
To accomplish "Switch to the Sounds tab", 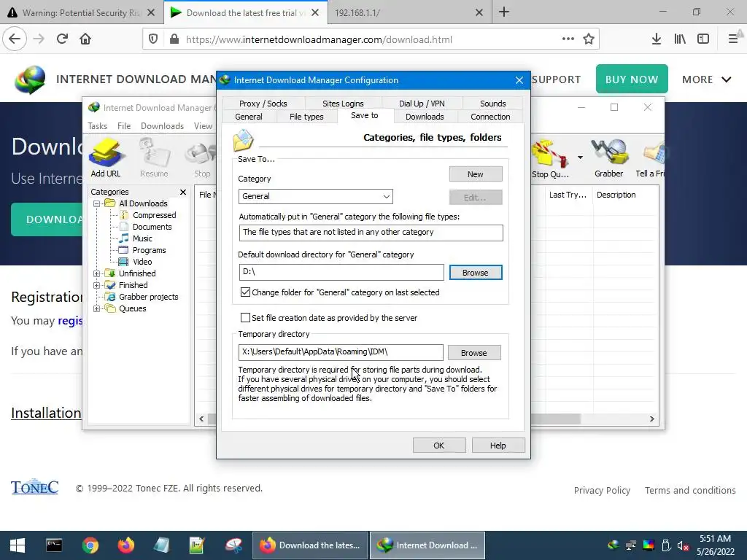I will click(492, 104).
